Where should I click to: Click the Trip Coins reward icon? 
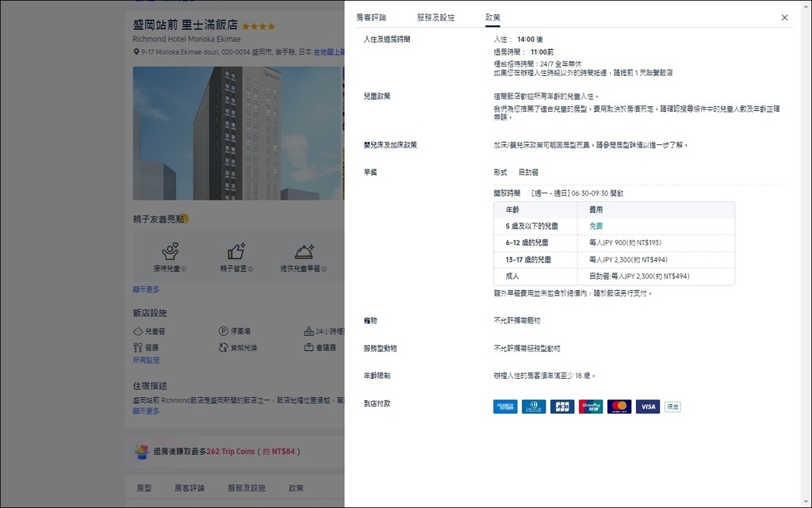(x=141, y=452)
